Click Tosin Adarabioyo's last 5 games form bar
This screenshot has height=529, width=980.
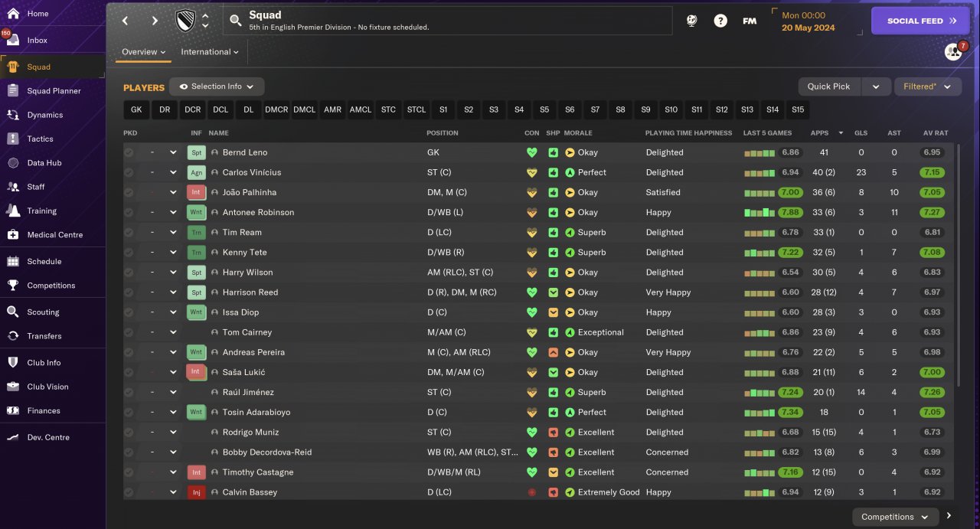click(x=759, y=412)
